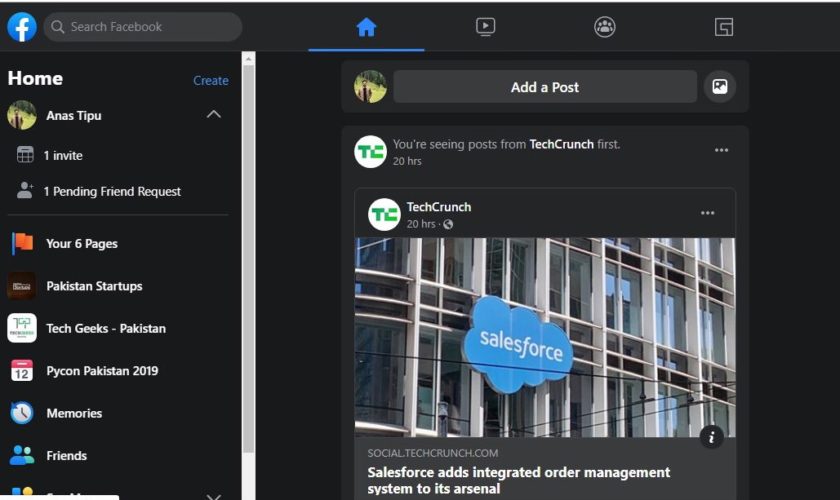Open the Groups tab
The image size is (840, 500).
click(605, 27)
